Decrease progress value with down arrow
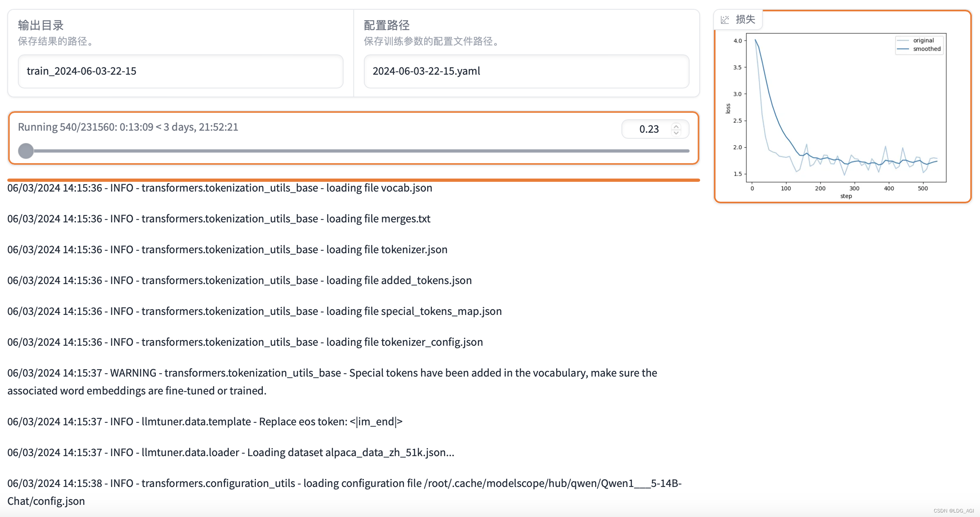980x517 pixels. (x=676, y=132)
